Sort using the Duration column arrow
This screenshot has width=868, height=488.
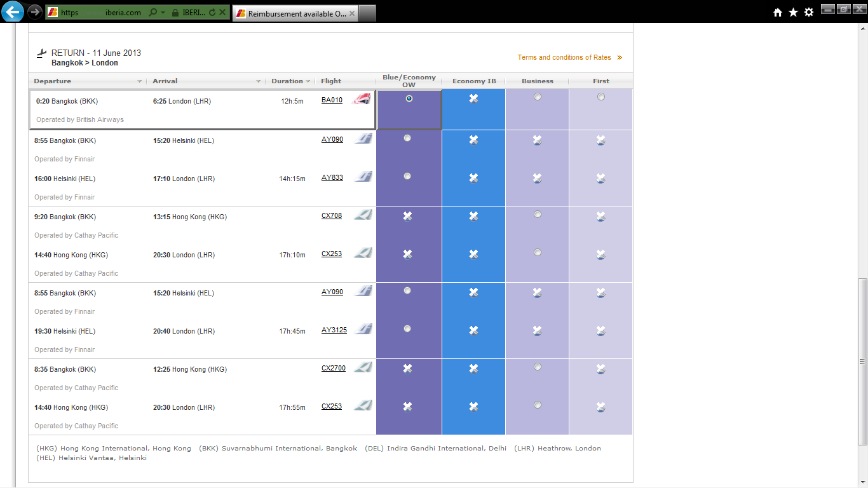point(308,81)
